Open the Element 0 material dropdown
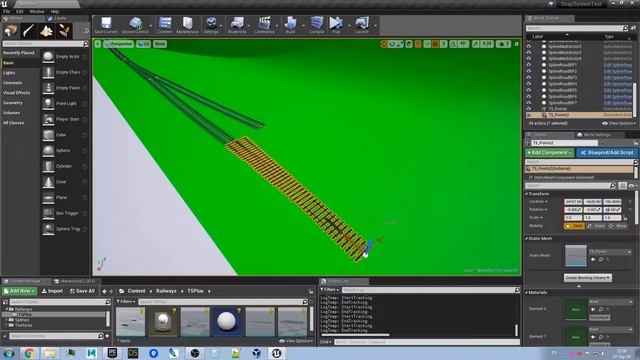This screenshot has height=360, width=640. coord(610,302)
